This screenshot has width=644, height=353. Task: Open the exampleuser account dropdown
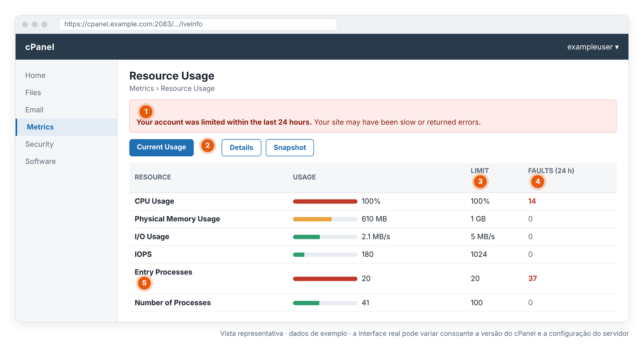(x=593, y=47)
